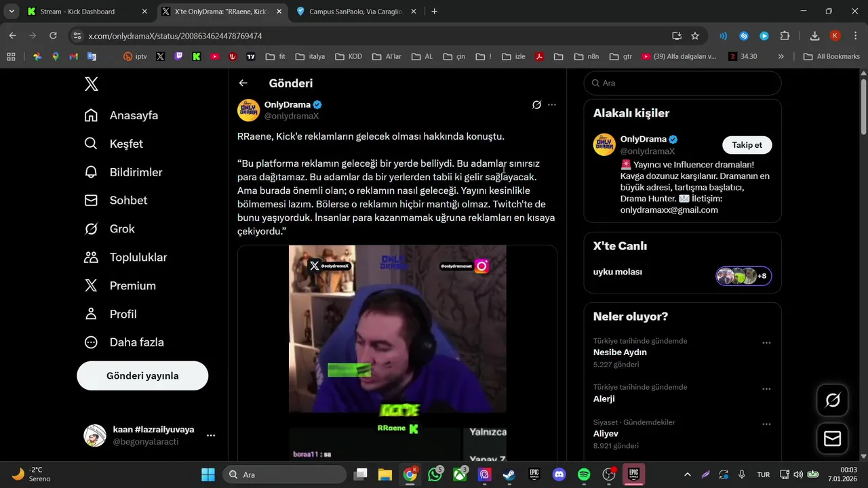This screenshot has height=488, width=868.
Task: Click the +8 listeners avatar group
Action: pos(744,276)
